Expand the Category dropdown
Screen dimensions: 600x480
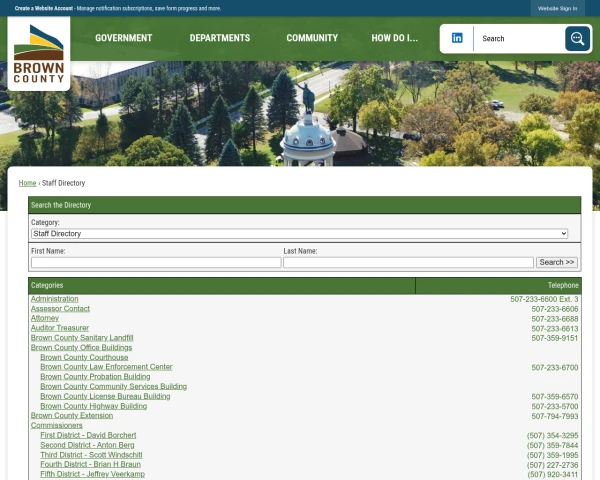click(x=299, y=234)
